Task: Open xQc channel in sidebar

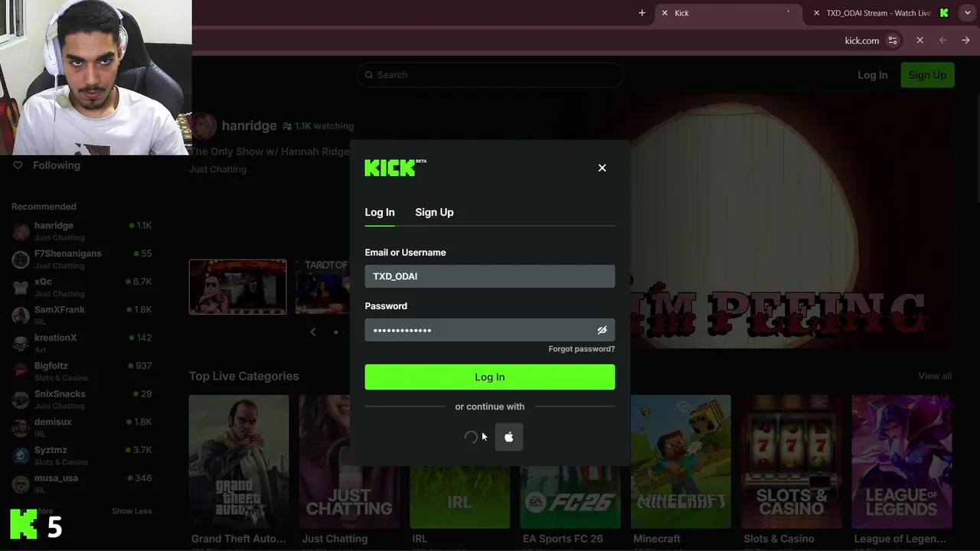Action: 82,287
